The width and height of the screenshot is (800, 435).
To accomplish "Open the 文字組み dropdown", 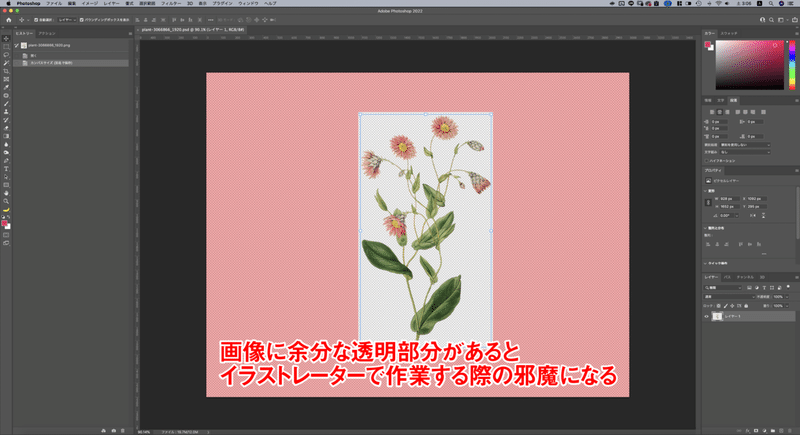I will [x=745, y=152].
